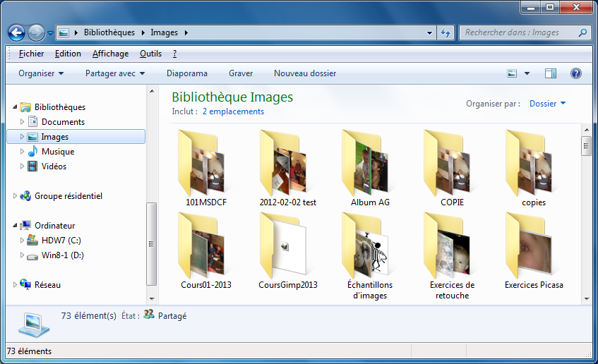Select the Album AG folder
This screenshot has height=364, width=598.
tap(370, 168)
